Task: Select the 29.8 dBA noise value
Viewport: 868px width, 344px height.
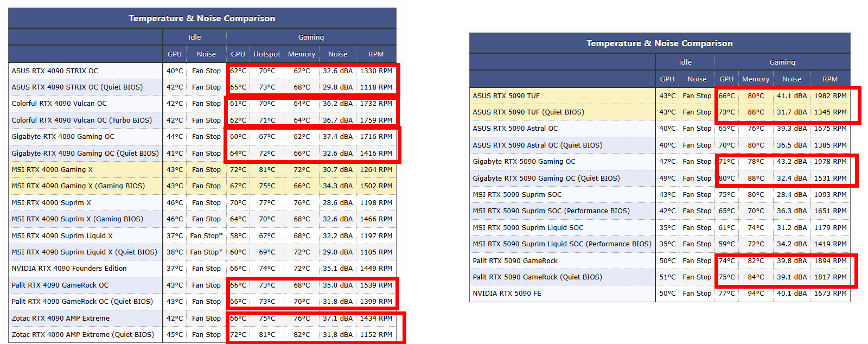Action: (337, 87)
